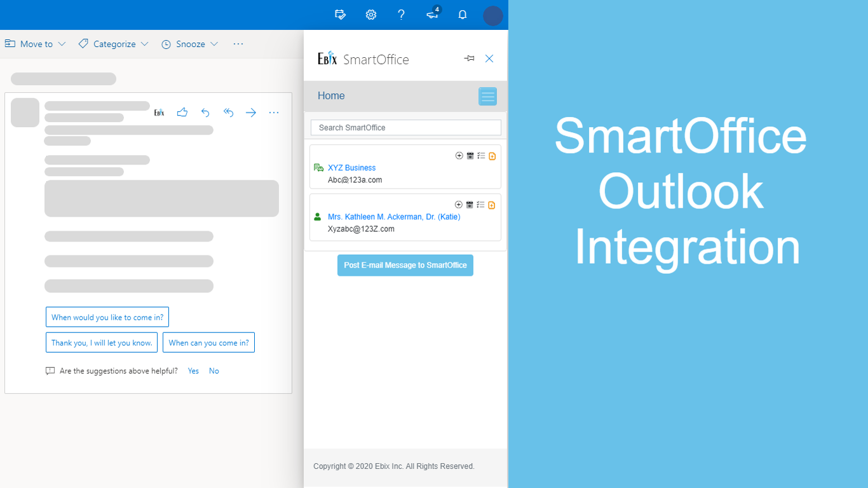Choose reply suggestion "When can you come in?"

coord(208,342)
